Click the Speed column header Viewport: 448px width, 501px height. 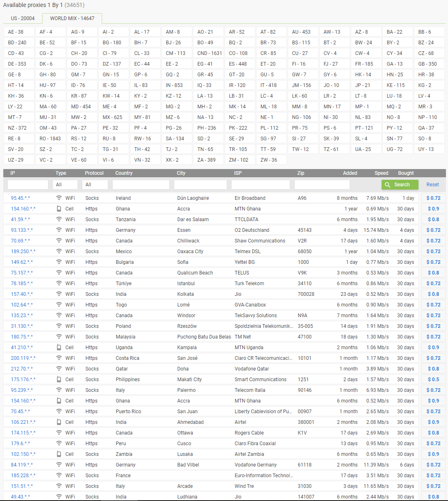(x=381, y=173)
